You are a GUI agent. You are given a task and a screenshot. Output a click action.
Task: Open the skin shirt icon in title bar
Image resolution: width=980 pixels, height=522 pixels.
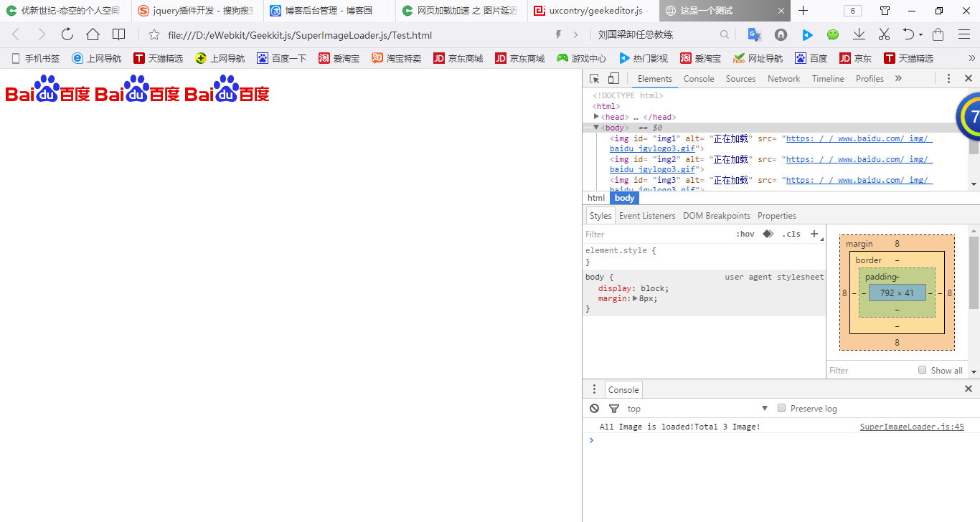point(885,11)
